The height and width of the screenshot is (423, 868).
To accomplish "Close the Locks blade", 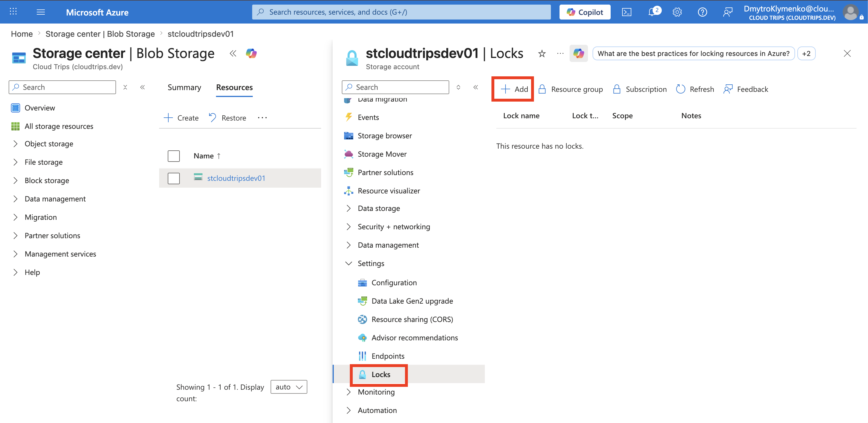I will [847, 54].
